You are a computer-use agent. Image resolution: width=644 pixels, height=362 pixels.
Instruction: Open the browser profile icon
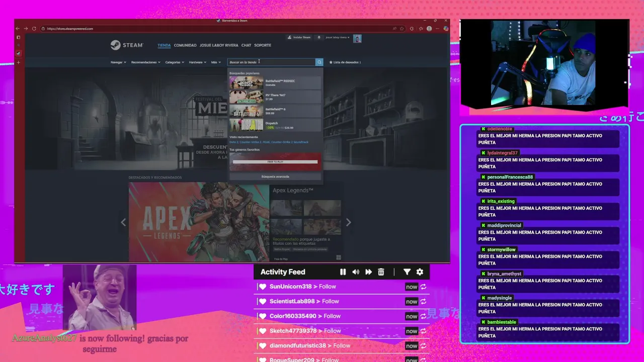[x=429, y=29]
